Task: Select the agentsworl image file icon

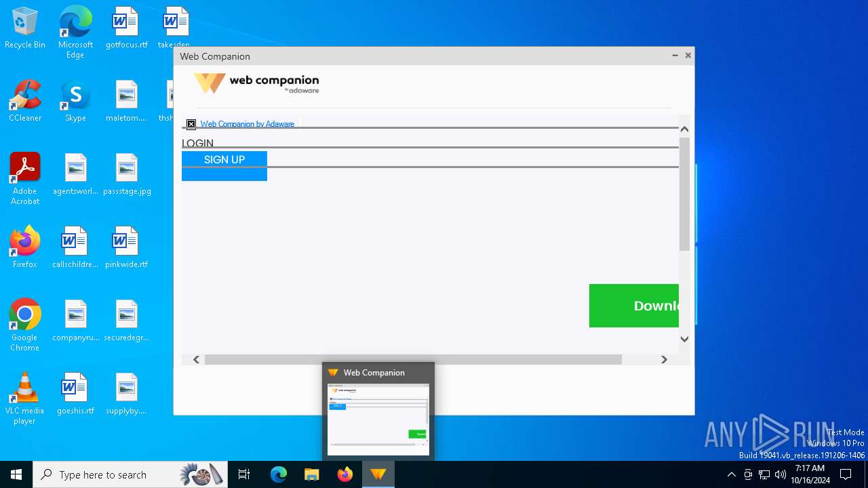Action: (x=75, y=175)
